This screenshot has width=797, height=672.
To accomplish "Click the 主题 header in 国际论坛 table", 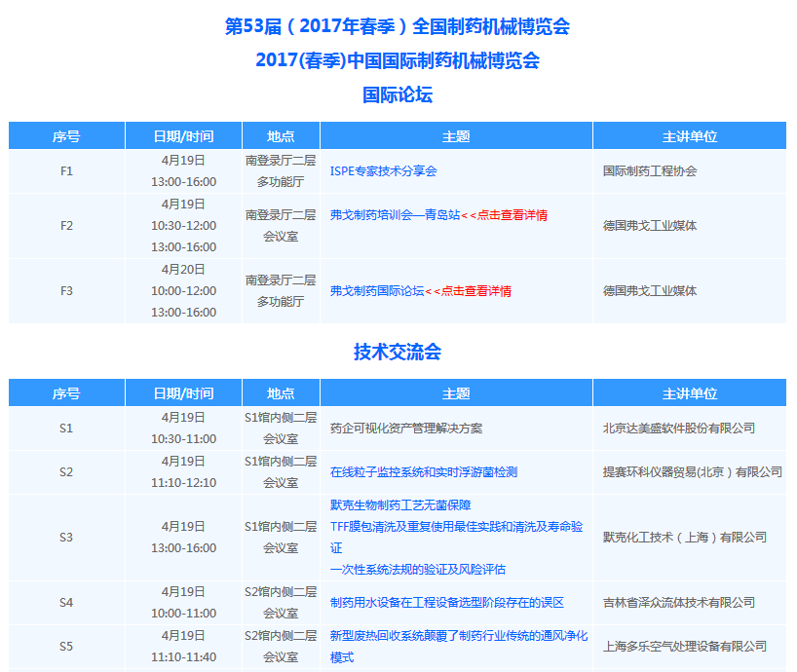I will (456, 136).
